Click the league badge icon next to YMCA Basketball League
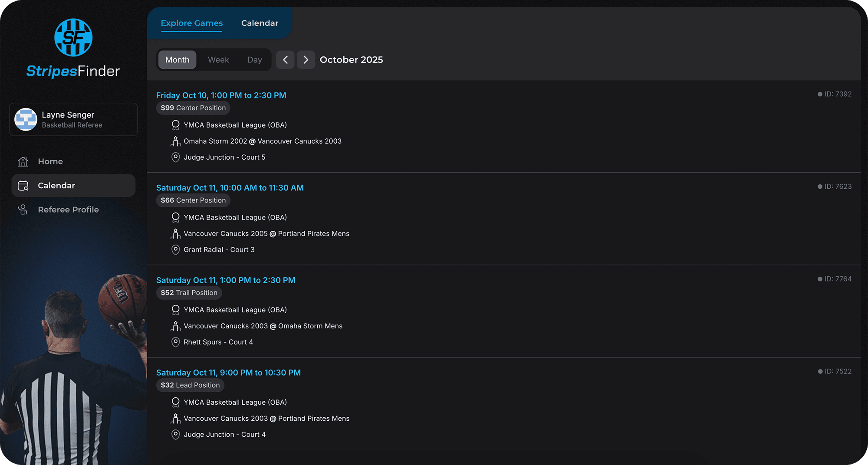The width and height of the screenshot is (868, 465). [x=175, y=125]
